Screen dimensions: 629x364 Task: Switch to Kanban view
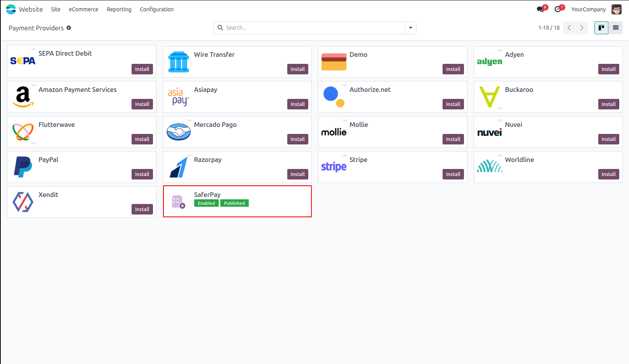click(601, 28)
